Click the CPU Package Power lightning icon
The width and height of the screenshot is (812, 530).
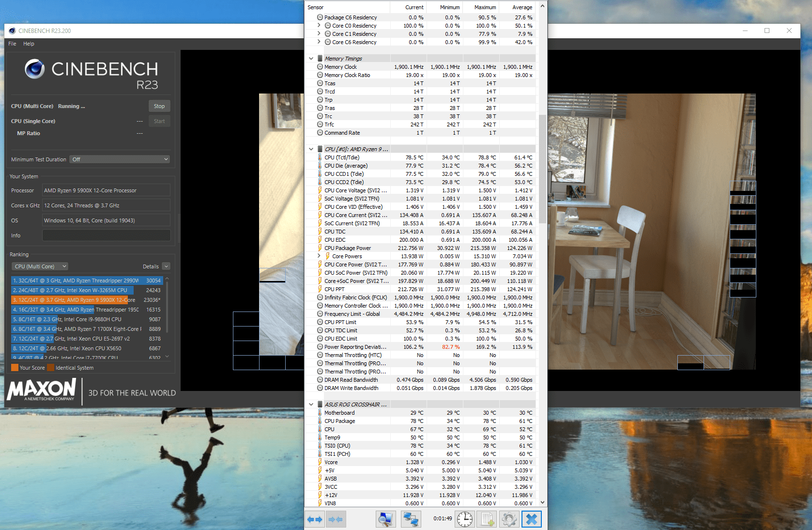[320, 248]
